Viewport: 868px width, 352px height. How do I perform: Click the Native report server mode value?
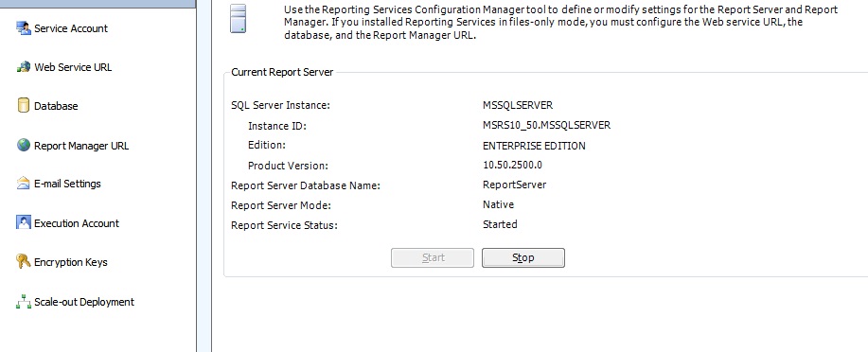point(498,204)
